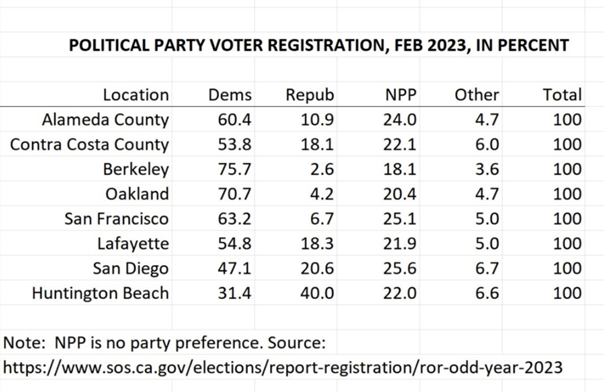Select the Repub header cell
This screenshot has height=392, width=604.
pos(310,95)
